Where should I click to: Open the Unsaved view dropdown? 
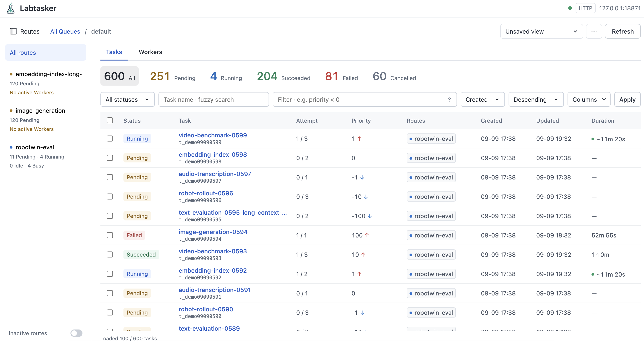[x=541, y=32]
